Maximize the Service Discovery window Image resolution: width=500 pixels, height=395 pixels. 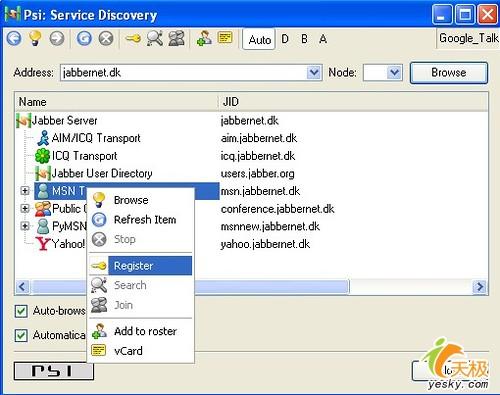click(465, 14)
